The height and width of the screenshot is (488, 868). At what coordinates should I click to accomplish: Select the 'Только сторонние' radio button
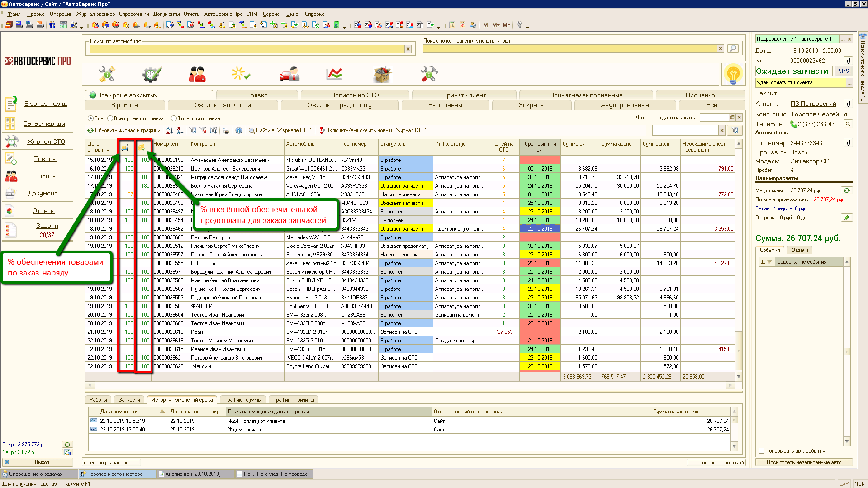pyautogui.click(x=174, y=118)
